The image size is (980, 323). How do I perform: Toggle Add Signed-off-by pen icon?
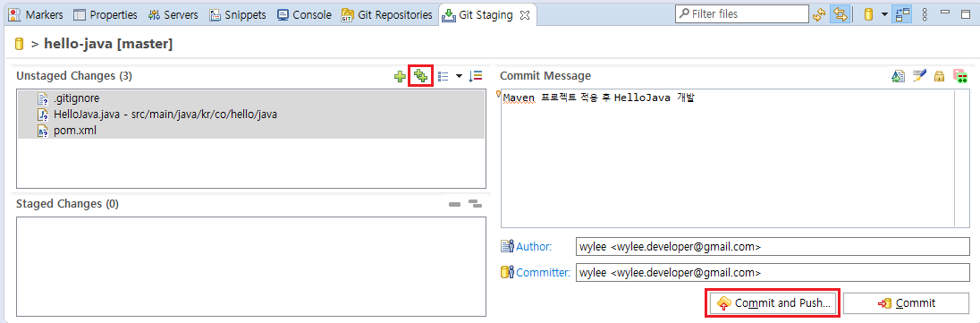[x=919, y=76]
